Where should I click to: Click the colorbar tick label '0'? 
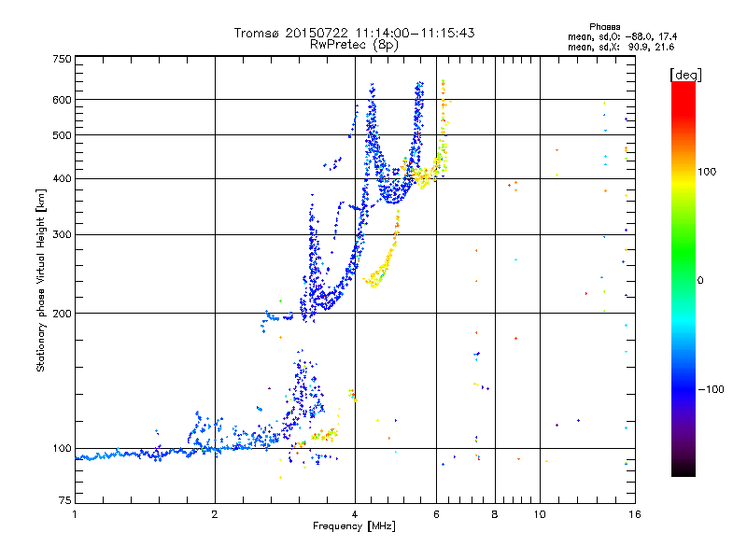click(700, 280)
